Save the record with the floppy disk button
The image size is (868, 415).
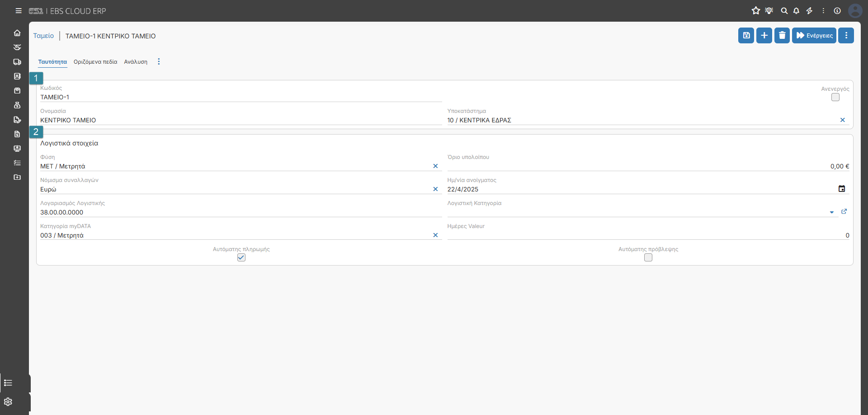click(746, 36)
